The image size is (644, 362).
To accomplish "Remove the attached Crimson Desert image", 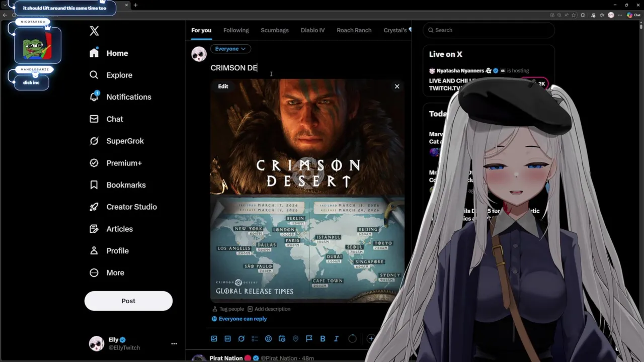I will coord(397,86).
